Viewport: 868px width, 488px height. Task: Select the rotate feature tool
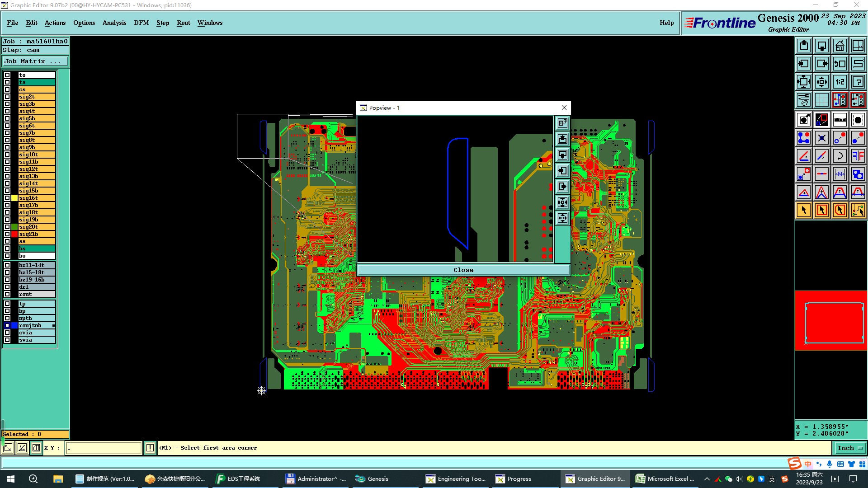[x=840, y=156]
